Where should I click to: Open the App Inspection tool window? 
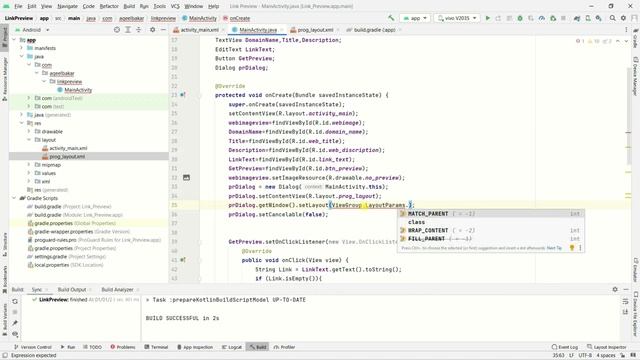click(x=195, y=347)
